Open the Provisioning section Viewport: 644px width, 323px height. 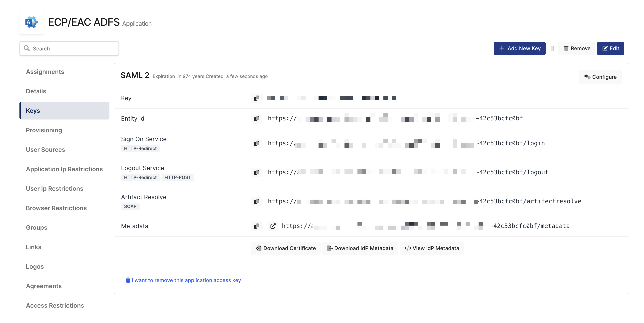click(x=44, y=130)
